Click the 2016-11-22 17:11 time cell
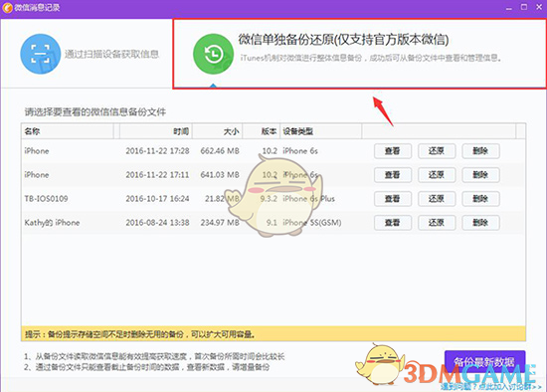This screenshot has height=392, width=547. 157,175
